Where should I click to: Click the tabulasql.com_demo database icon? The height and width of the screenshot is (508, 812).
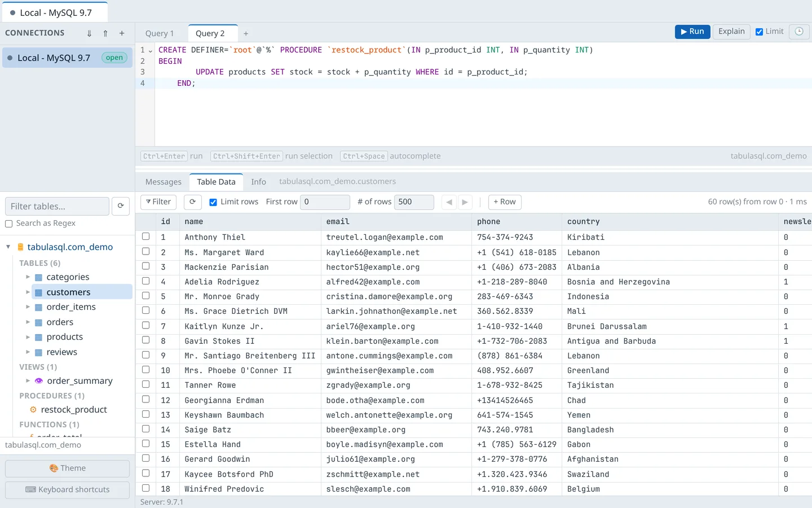click(20, 247)
